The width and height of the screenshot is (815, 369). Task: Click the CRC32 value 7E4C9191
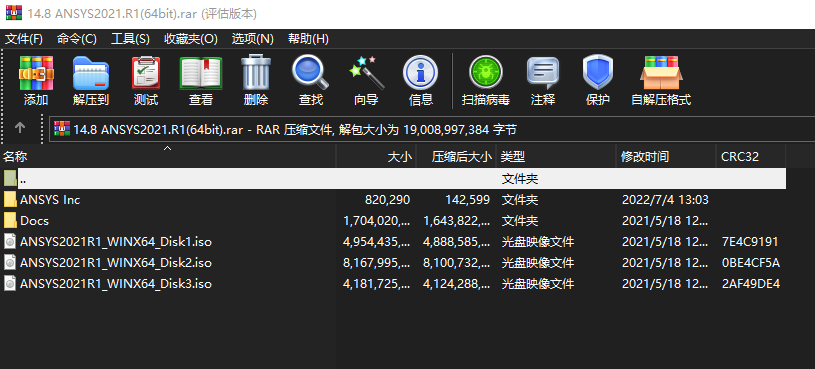pos(750,242)
